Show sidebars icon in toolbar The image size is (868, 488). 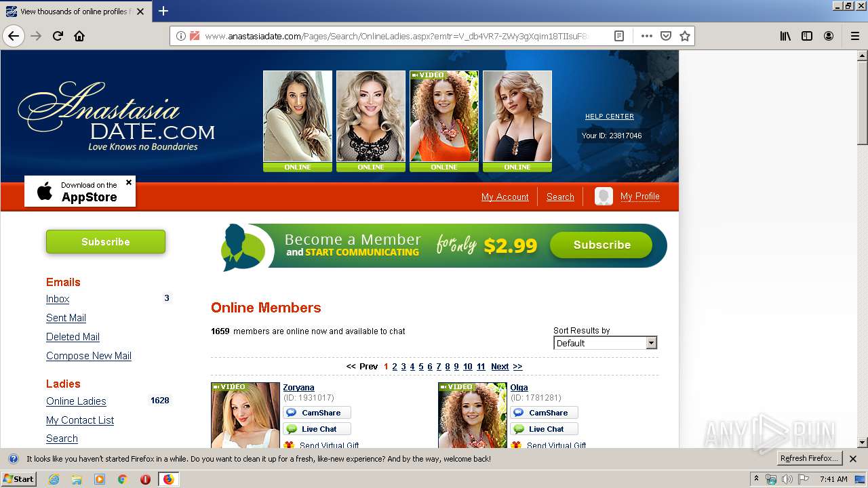pos(807,36)
